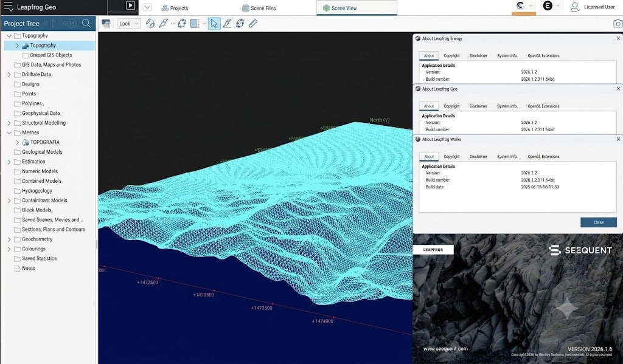Select GIS Data, Maps and Photos folder
623x364 pixels.
coord(47,64)
